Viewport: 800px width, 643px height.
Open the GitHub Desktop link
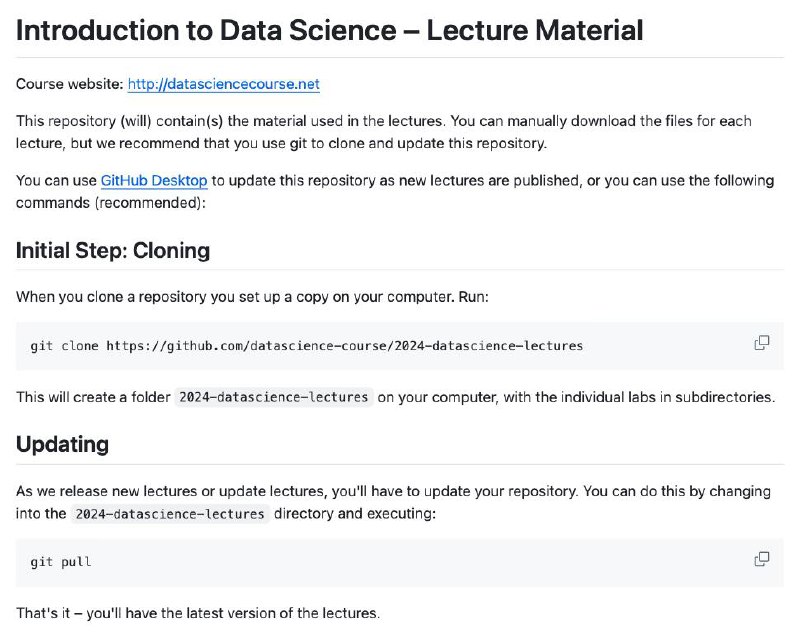pyautogui.click(x=154, y=181)
